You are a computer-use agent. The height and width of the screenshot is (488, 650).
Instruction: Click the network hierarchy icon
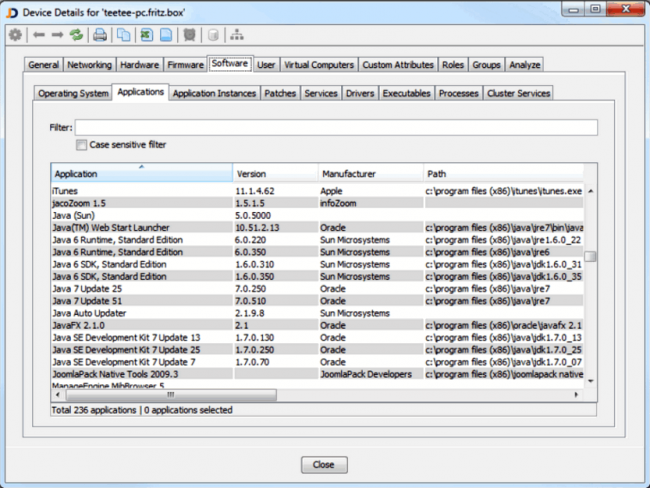tap(237, 35)
